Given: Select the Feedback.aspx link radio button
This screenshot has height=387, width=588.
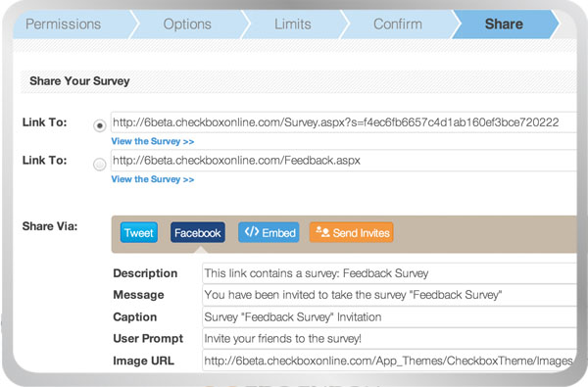Looking at the screenshot, I should pos(99,165).
